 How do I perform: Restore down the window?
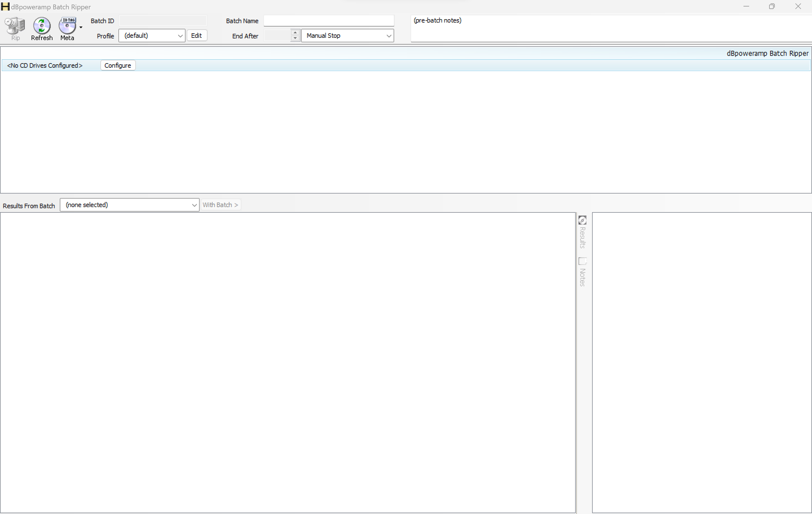[771, 6]
